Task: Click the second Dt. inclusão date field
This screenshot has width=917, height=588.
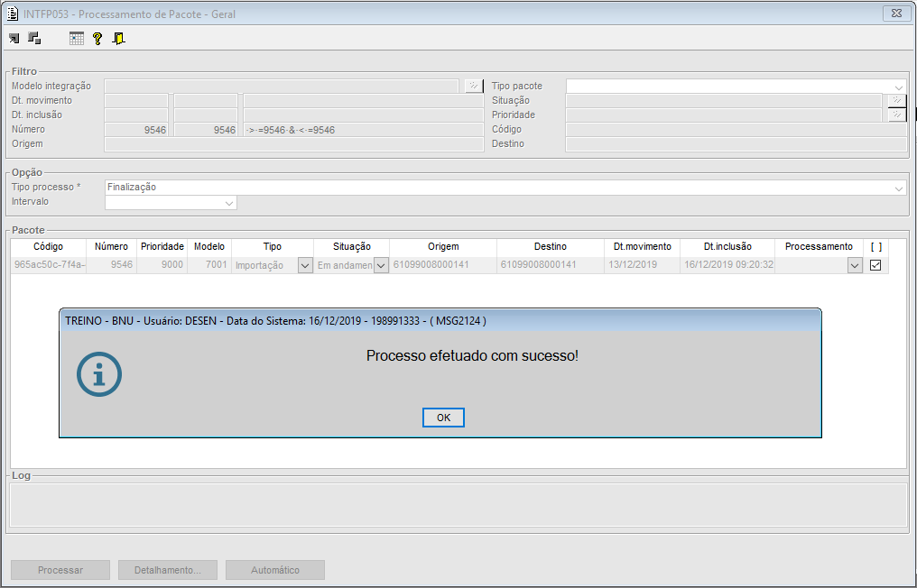Action: [x=206, y=115]
